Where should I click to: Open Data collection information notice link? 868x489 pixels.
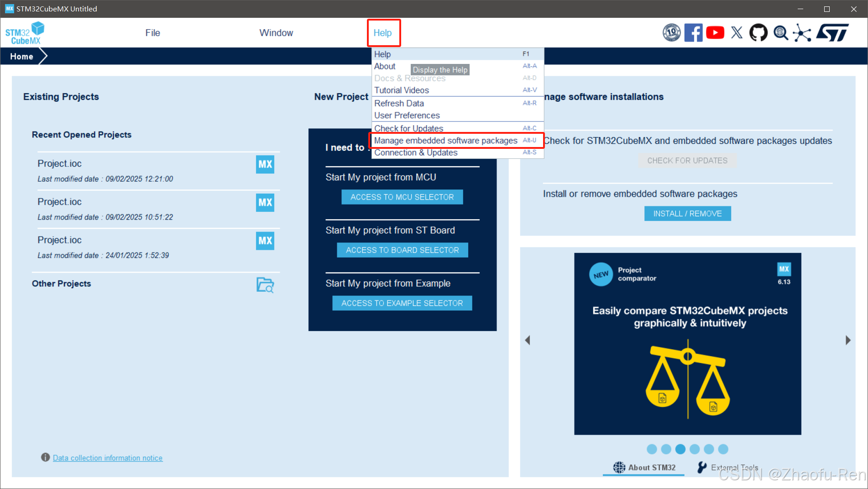point(108,457)
